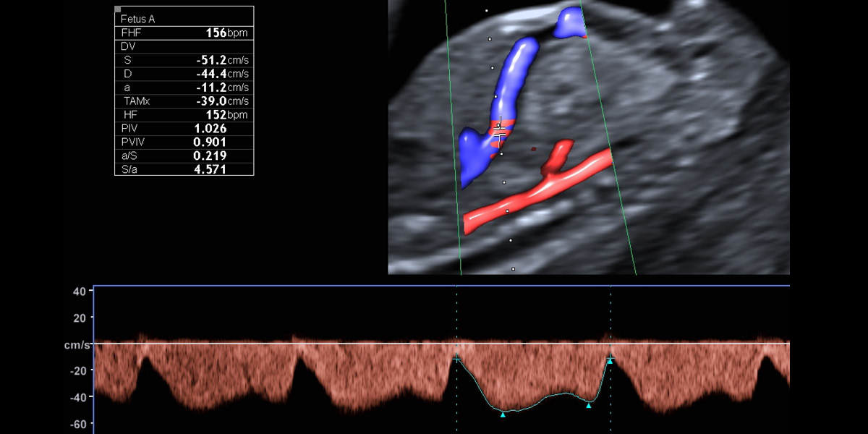The image size is (868, 434).
Task: Select the right cycle end caliper marker
Action: 610,359
